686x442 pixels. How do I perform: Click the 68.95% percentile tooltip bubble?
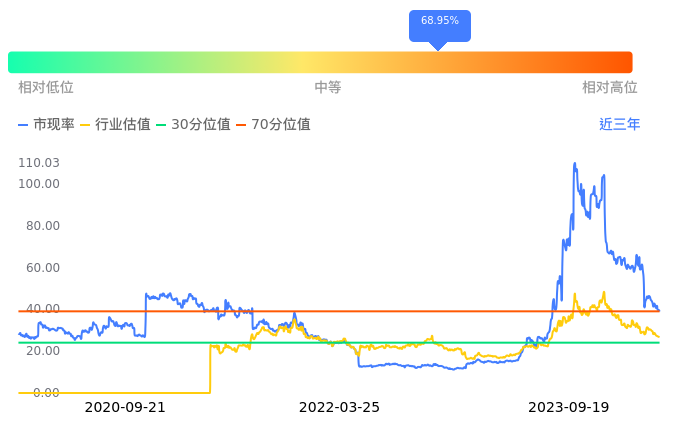(x=439, y=22)
